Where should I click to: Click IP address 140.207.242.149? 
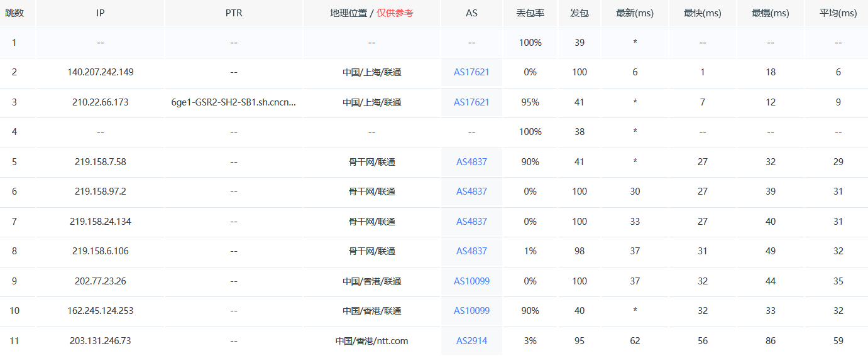[x=101, y=72]
